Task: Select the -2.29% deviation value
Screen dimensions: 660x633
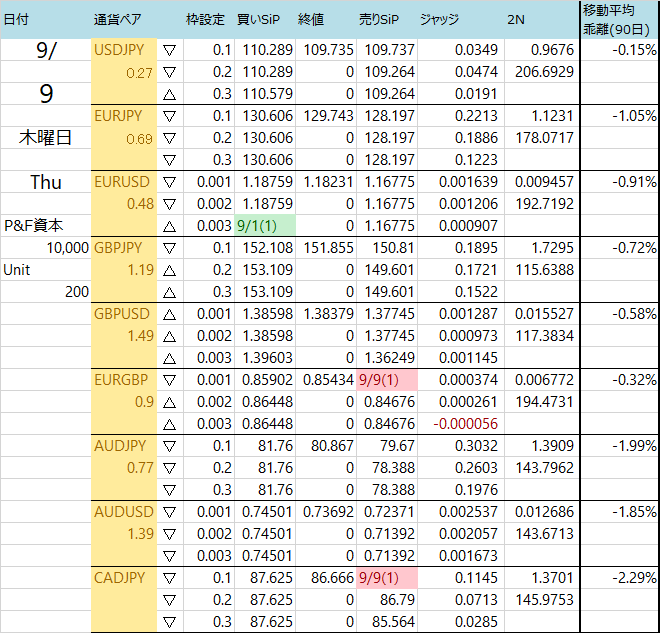Action: pos(634,578)
